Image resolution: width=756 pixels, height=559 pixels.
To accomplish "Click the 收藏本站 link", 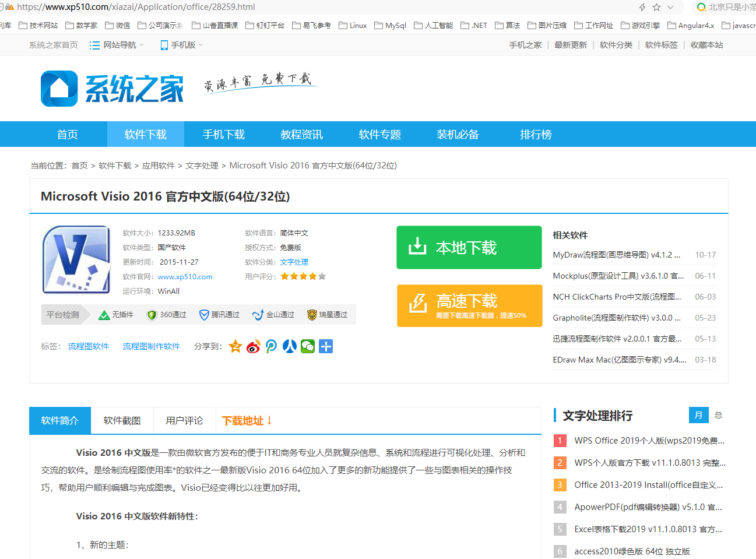I will point(707,45).
